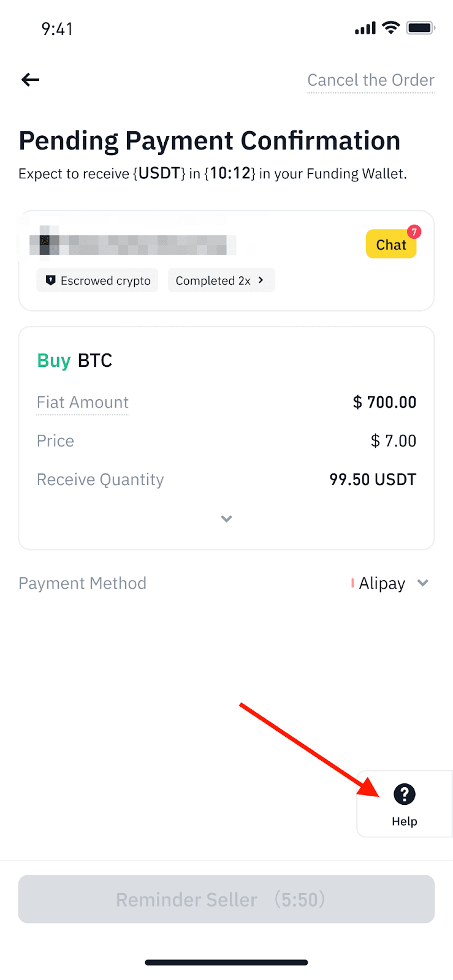
Task: Tap the battery status icon
Action: pos(421,28)
